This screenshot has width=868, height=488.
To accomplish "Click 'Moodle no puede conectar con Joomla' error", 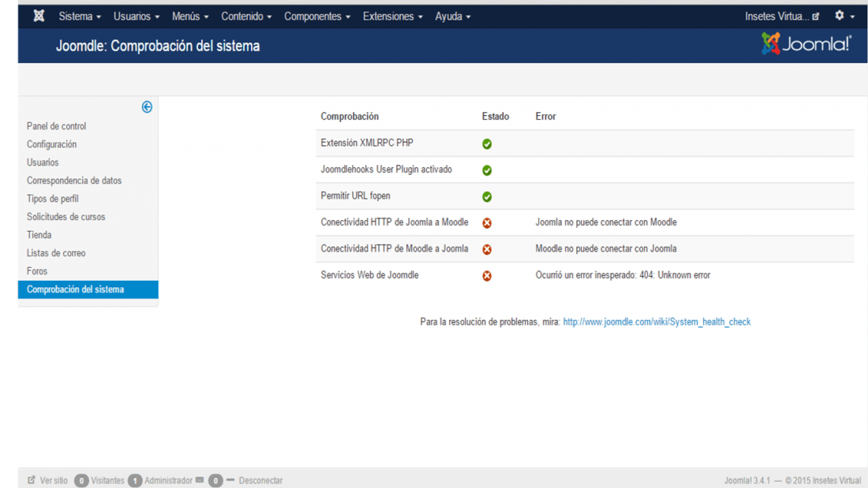I will [606, 249].
